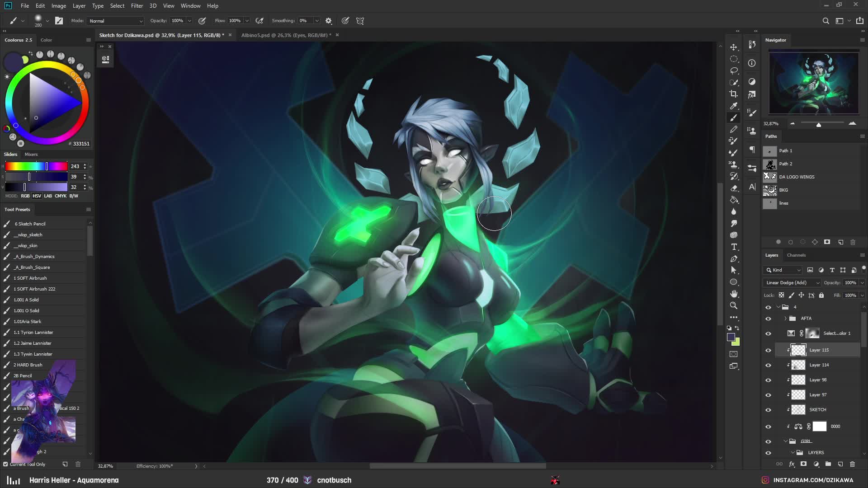Open the brush Mode Normal dropdown

pos(116,21)
